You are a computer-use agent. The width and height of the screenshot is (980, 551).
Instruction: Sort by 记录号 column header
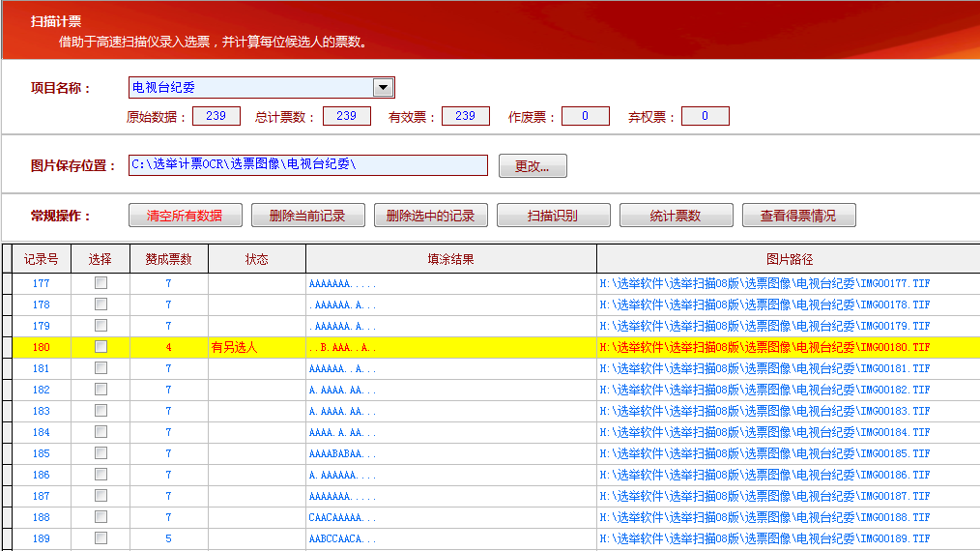point(42,259)
